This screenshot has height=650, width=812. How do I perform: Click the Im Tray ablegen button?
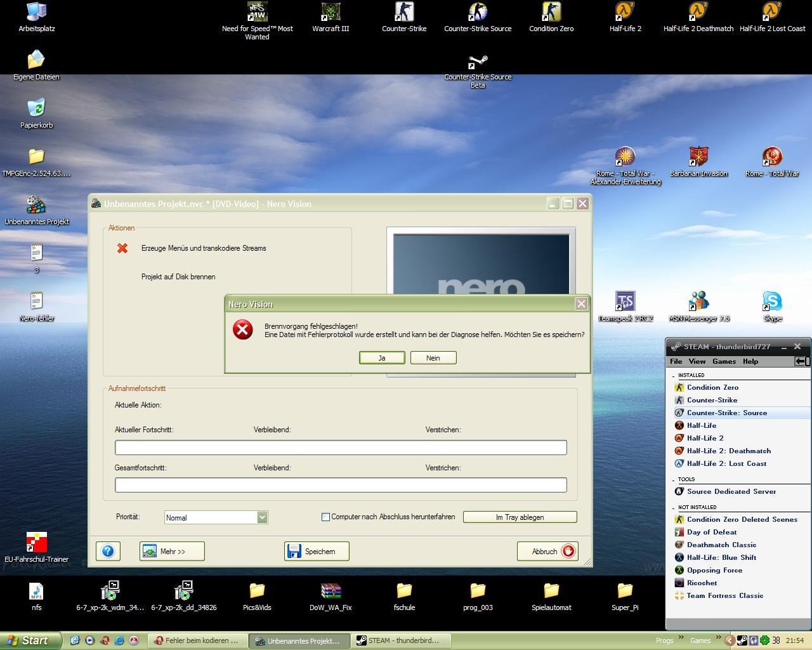[x=520, y=517]
